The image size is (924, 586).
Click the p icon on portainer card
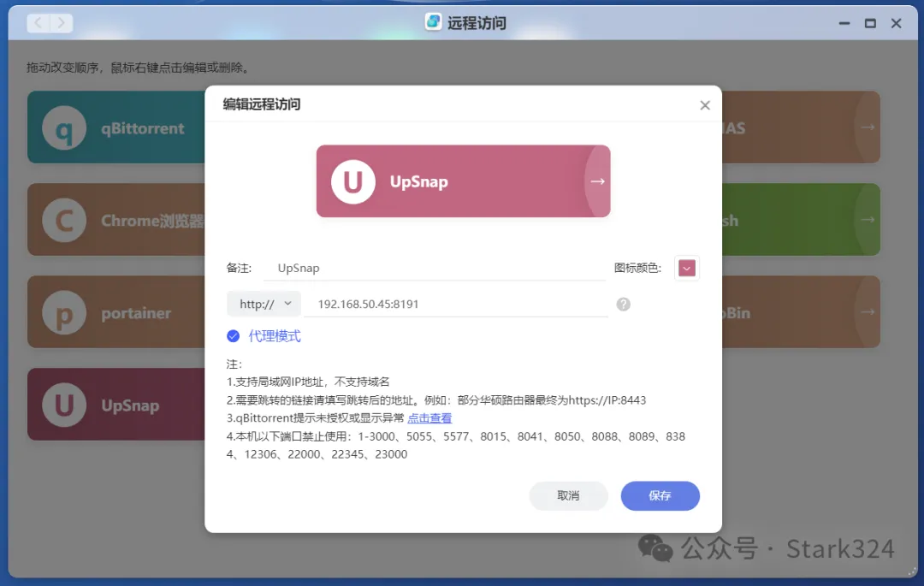pos(64,313)
